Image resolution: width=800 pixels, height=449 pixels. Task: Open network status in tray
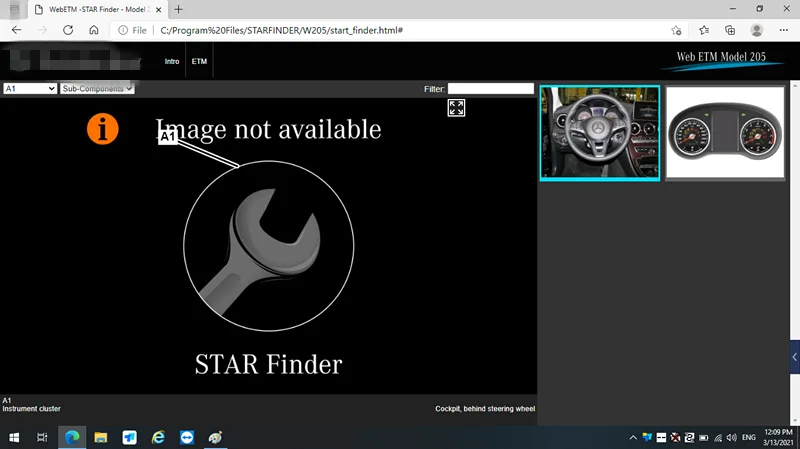pos(718,437)
